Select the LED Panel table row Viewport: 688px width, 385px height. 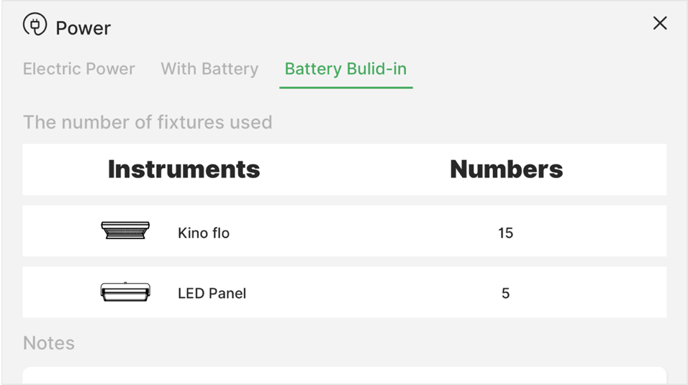[344, 292]
